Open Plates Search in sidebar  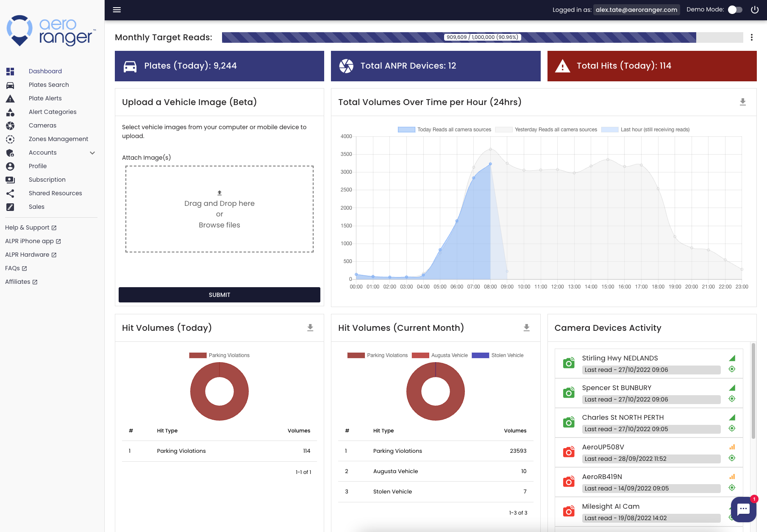point(49,85)
